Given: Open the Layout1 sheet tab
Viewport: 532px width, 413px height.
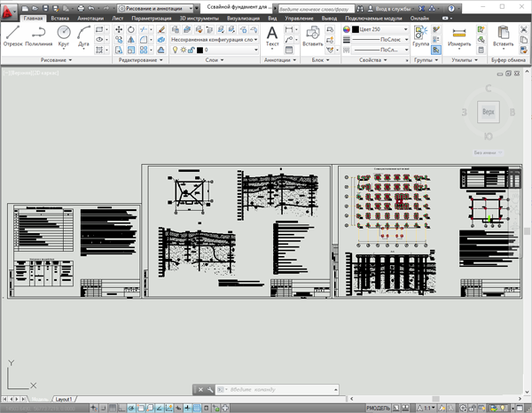Looking at the screenshot, I should pos(64,399).
